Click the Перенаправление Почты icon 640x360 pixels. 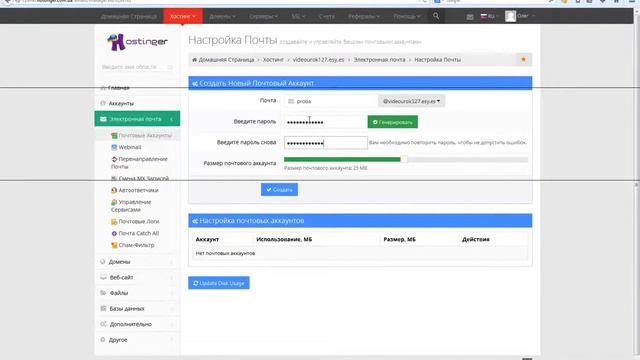pyautogui.click(x=114, y=159)
